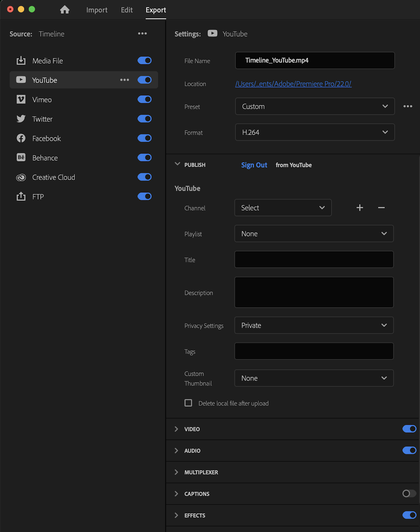Image resolution: width=420 pixels, height=532 pixels.
Task: Disable Facebook publishing toggle
Action: pos(145,138)
